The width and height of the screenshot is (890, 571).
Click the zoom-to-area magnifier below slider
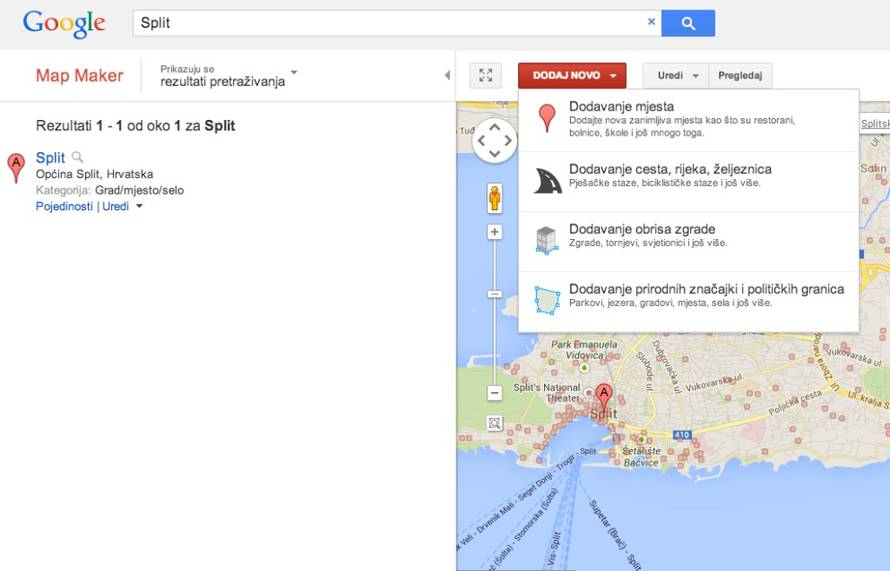click(494, 423)
